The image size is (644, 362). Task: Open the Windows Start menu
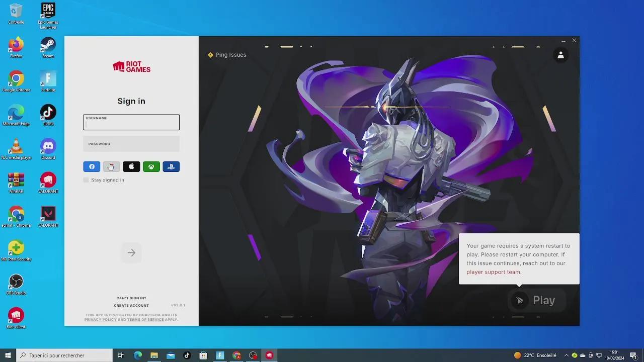coord(8,355)
